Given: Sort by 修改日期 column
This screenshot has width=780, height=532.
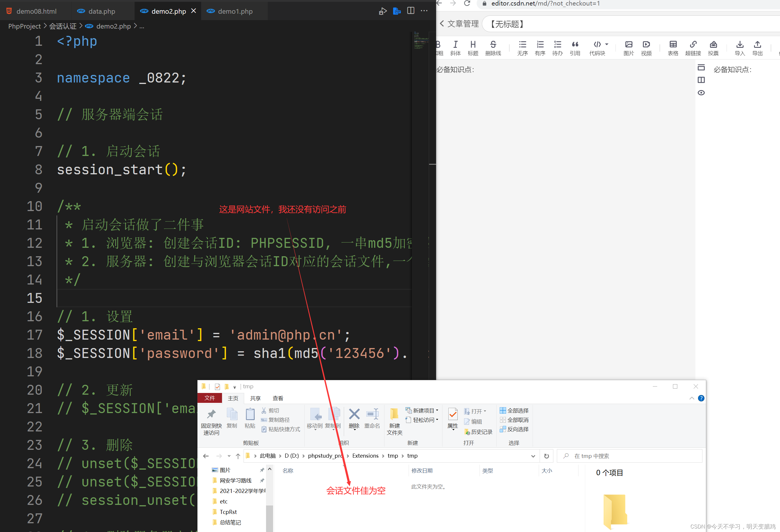Looking at the screenshot, I should click(422, 470).
